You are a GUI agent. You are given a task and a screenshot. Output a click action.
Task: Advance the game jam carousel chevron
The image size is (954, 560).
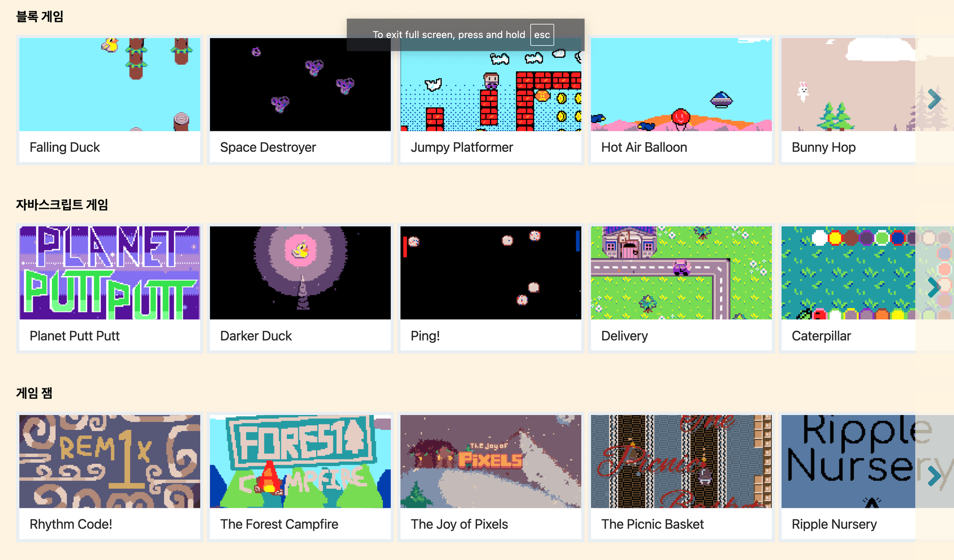coord(934,476)
